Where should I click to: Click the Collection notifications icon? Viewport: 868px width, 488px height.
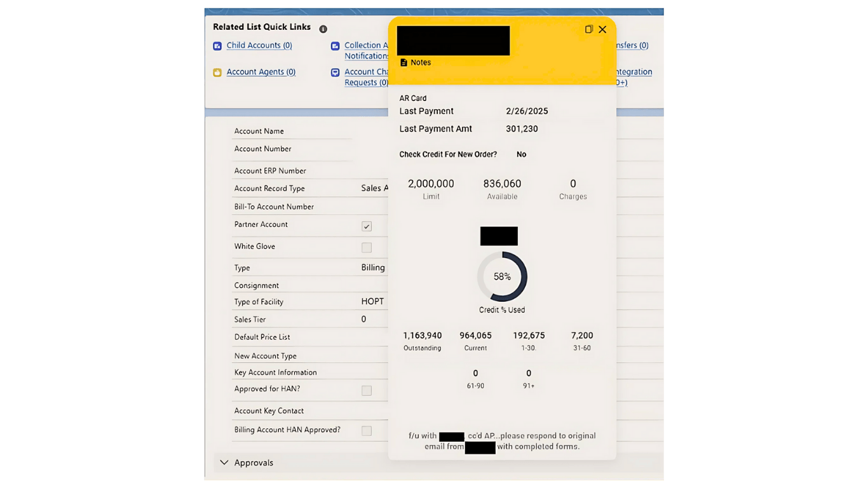(x=335, y=46)
